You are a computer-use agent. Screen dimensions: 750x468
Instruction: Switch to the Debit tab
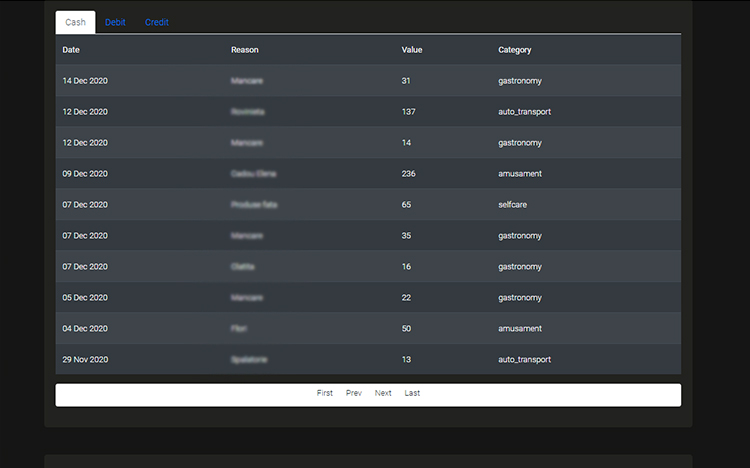point(115,22)
